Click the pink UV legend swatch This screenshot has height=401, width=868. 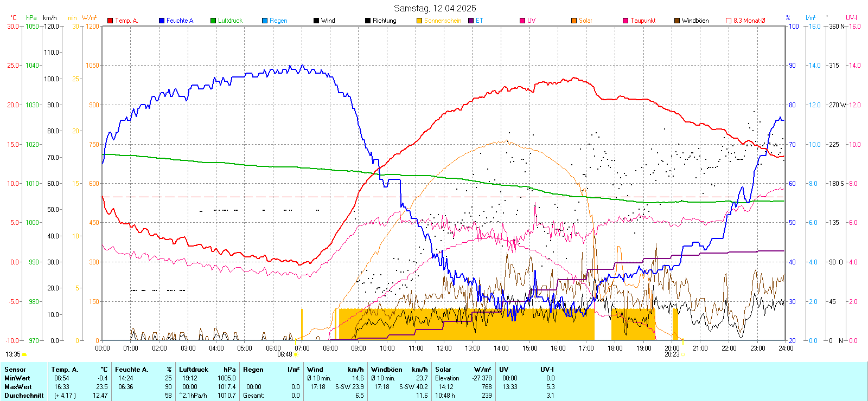coord(522,21)
